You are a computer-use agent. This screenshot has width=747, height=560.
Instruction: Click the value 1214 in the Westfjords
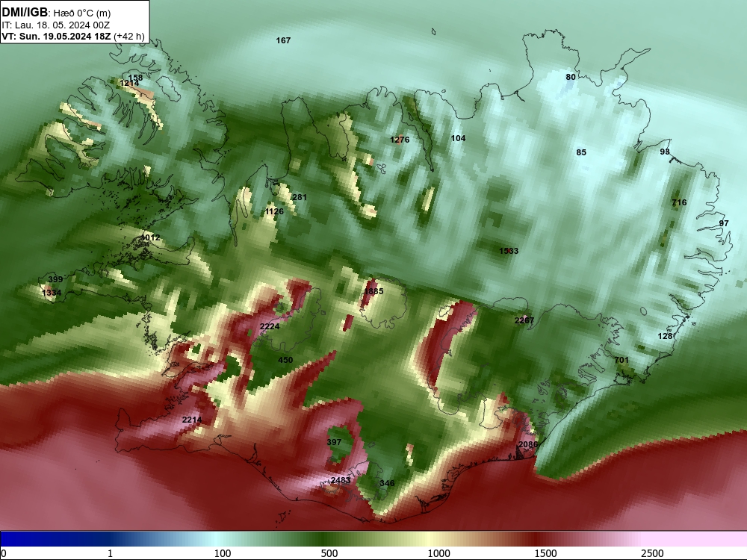coord(129,84)
